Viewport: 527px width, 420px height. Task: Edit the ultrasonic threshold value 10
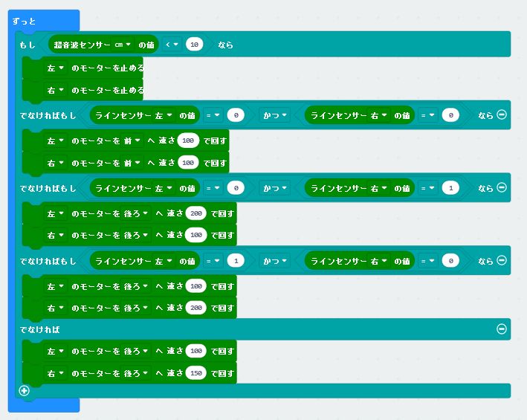coord(194,45)
